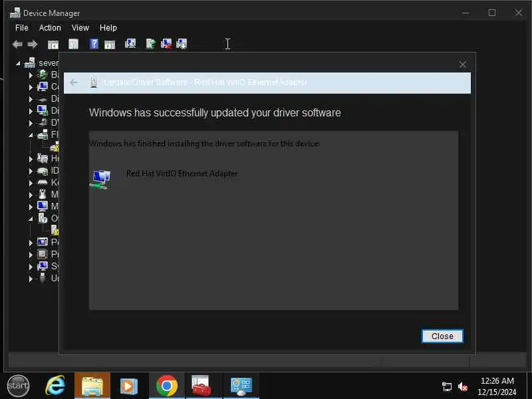
Task: Click the taskbar clock showing 12:26 AM
Action: point(497,386)
